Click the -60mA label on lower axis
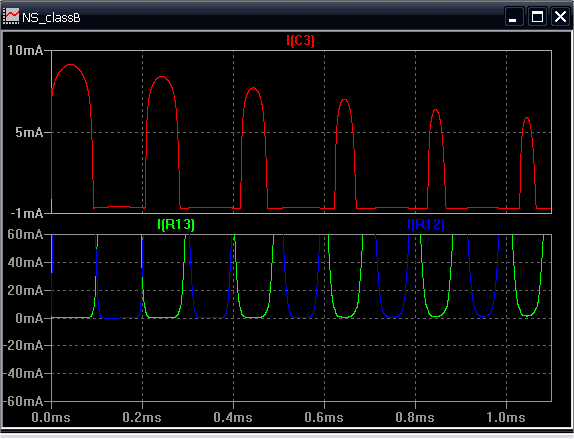Viewport: 574px width, 439px height. [x=23, y=401]
